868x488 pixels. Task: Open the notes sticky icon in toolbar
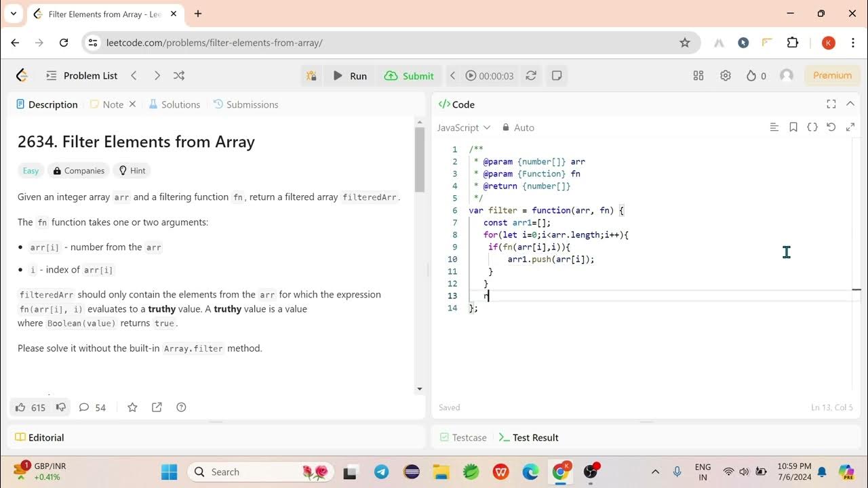(557, 76)
